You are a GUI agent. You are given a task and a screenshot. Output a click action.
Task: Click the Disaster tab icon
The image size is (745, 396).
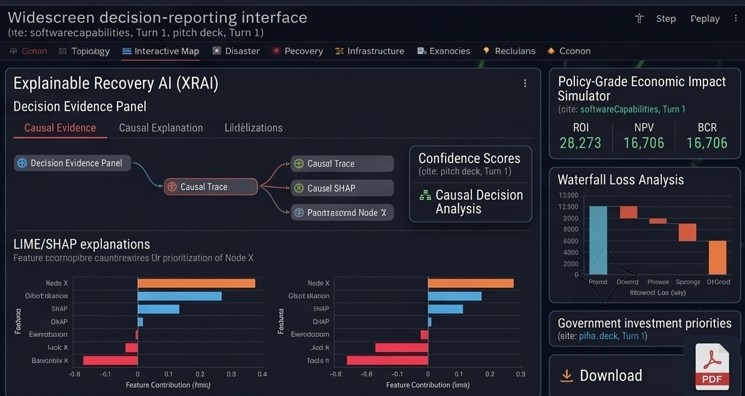pos(217,51)
